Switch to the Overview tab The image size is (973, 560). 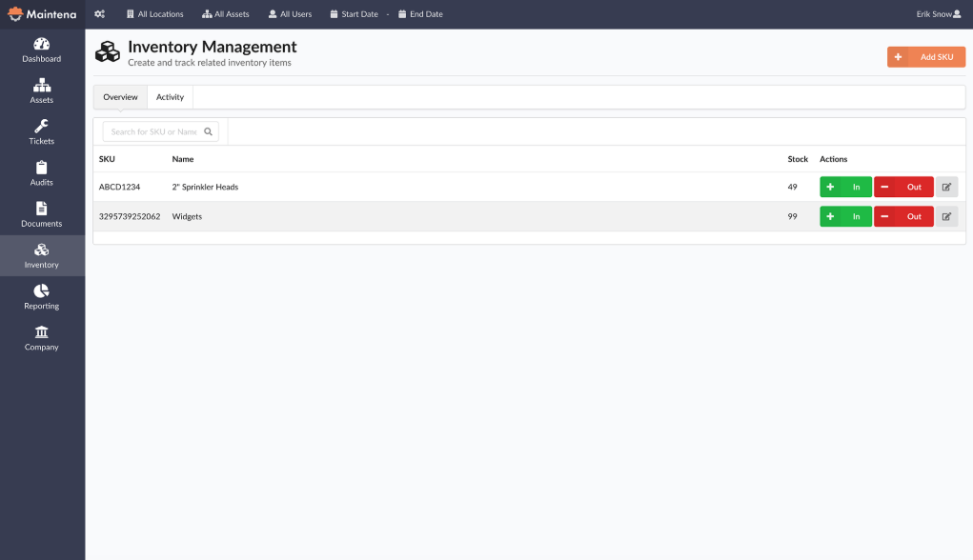coord(120,97)
